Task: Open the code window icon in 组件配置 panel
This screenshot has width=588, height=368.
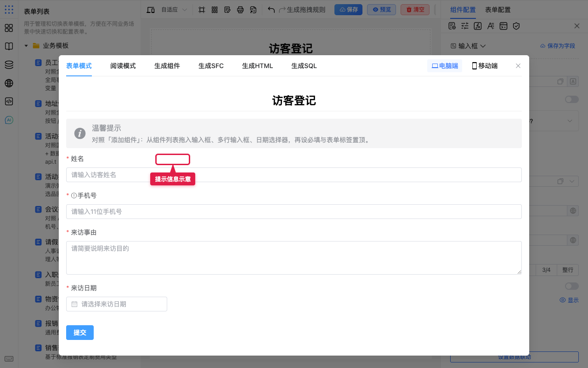Action: pyautogui.click(x=503, y=26)
